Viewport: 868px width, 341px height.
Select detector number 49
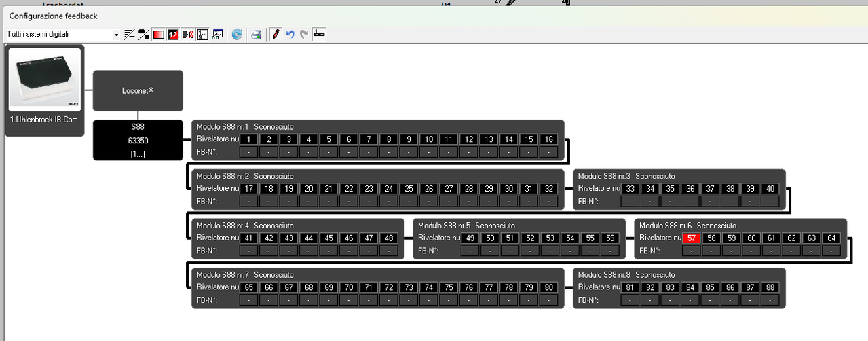tap(470, 238)
